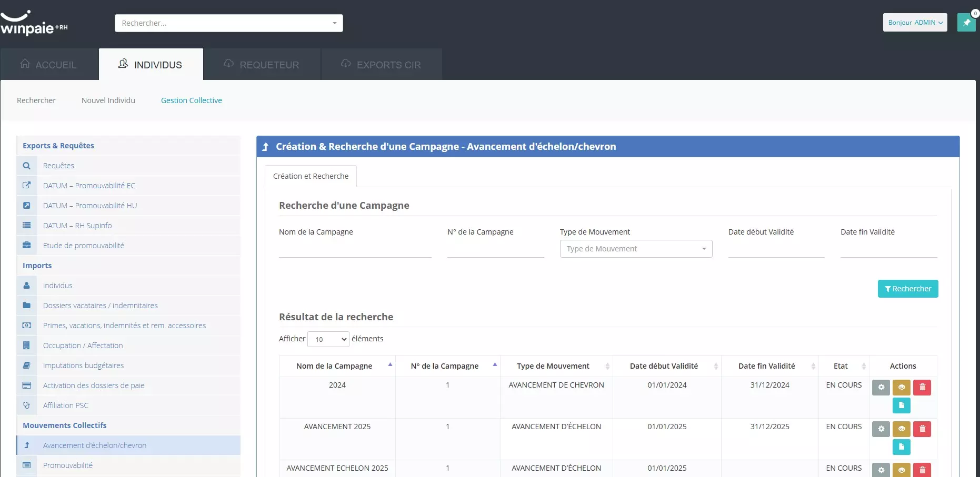
Task: Click the teal file button for AVANCEMENT 2025
Action: point(902,447)
